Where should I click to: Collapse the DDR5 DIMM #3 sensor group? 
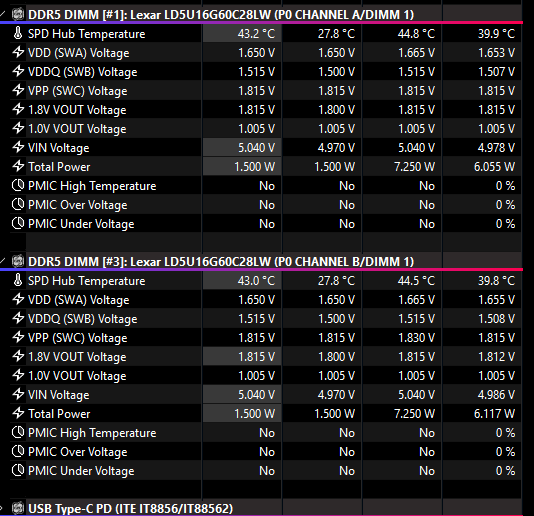click(2, 261)
